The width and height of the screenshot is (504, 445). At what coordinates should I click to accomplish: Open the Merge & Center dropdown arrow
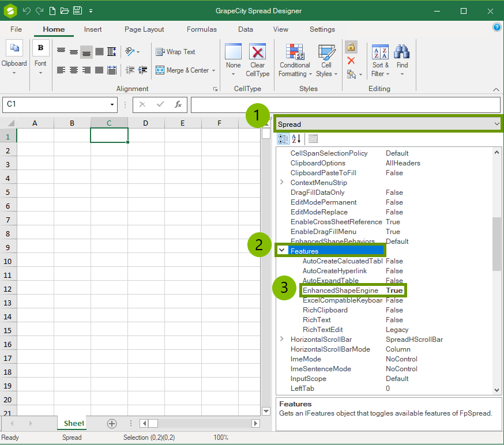pos(214,70)
